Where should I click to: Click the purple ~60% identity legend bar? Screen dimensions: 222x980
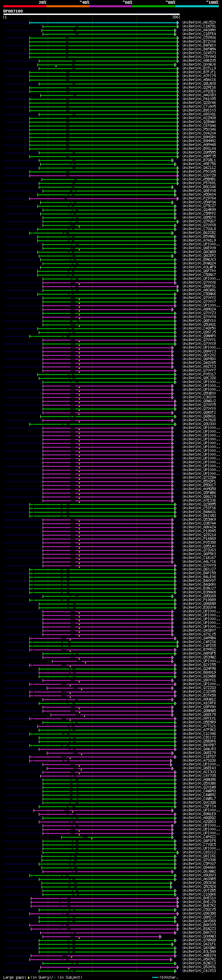pyautogui.click(x=111, y=6)
